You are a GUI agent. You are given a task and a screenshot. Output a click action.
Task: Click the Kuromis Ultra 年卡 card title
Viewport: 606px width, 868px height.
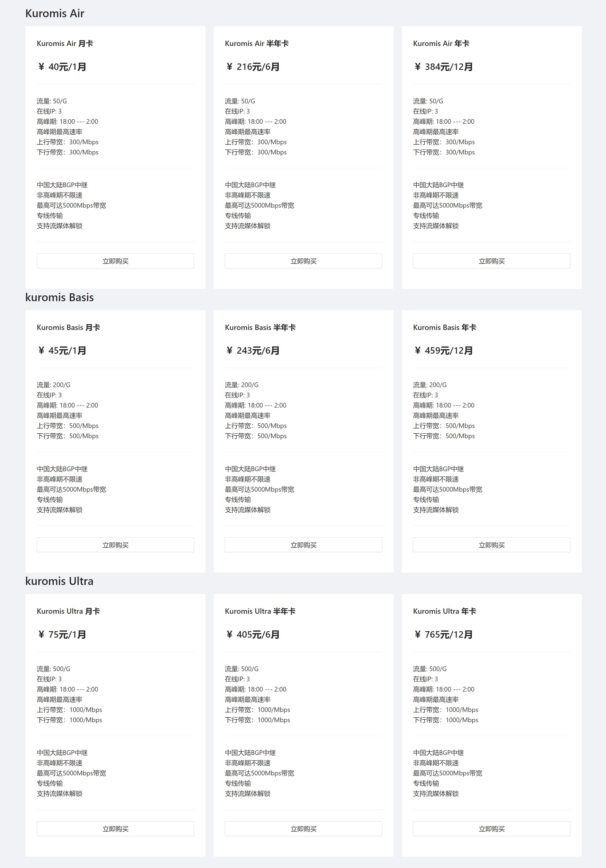click(445, 611)
